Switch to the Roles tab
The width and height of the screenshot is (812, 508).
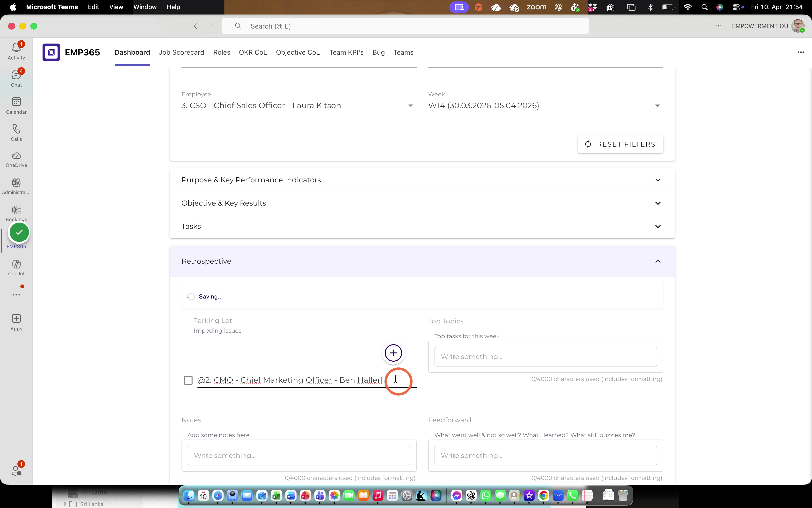pyautogui.click(x=221, y=52)
